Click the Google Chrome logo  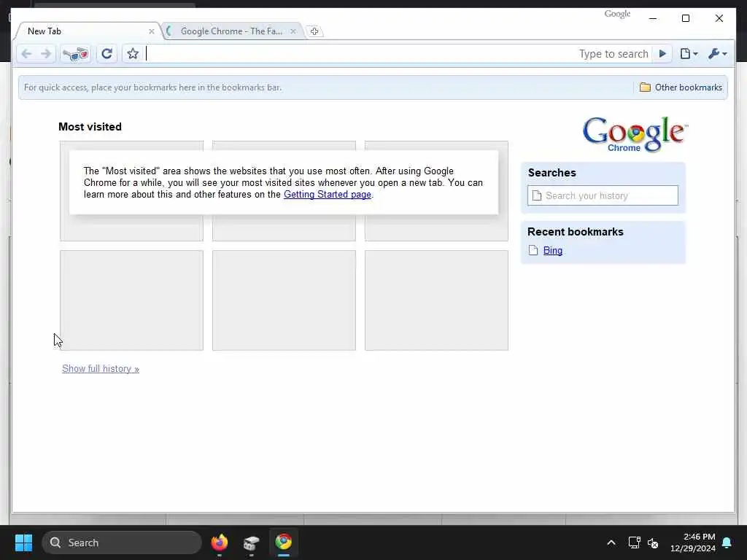[x=635, y=134]
